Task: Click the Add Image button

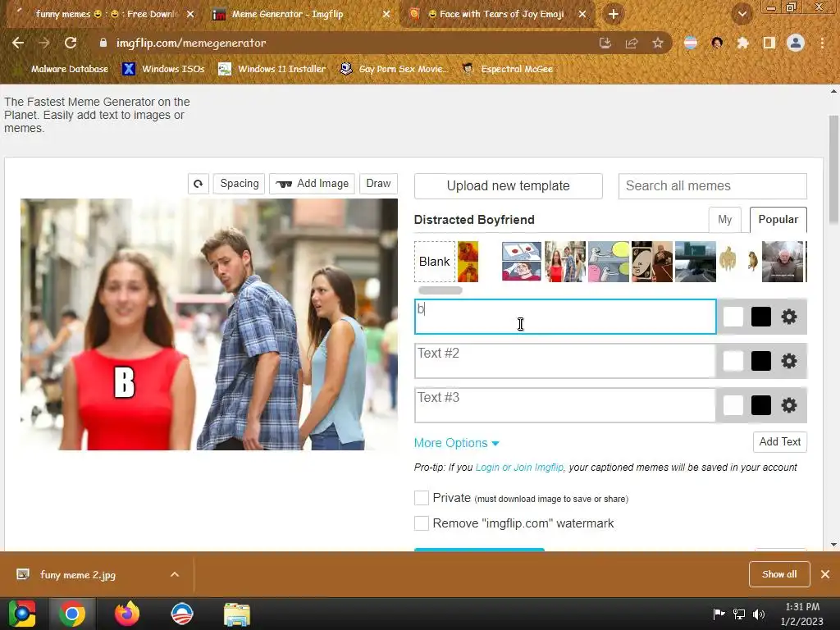Action: pos(313,184)
